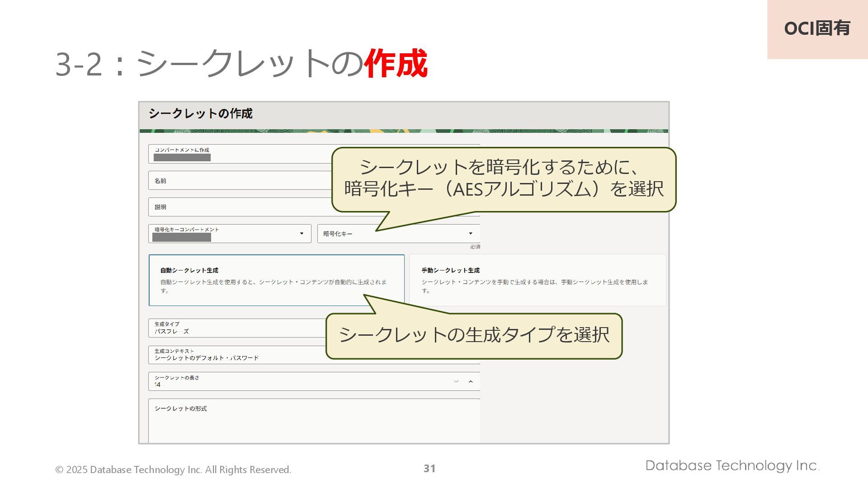868x488 pixels.
Task: Click the page number 31
Action: (429, 469)
